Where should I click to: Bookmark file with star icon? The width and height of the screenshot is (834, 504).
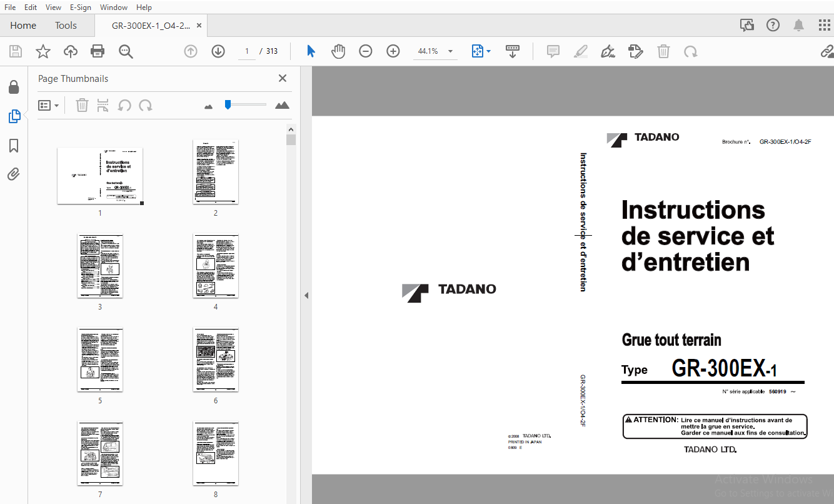43,51
